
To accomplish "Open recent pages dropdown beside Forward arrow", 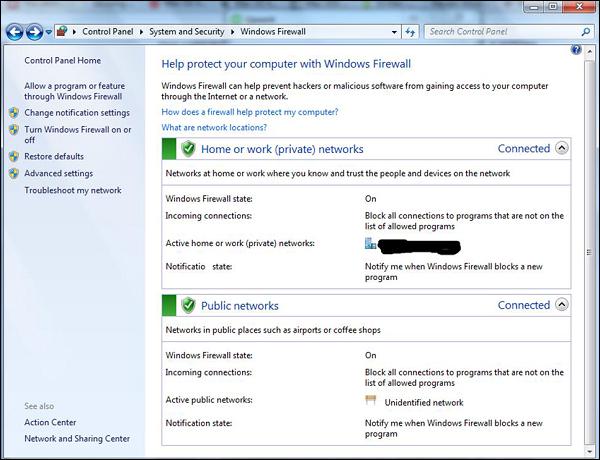I will pyautogui.click(x=49, y=32).
